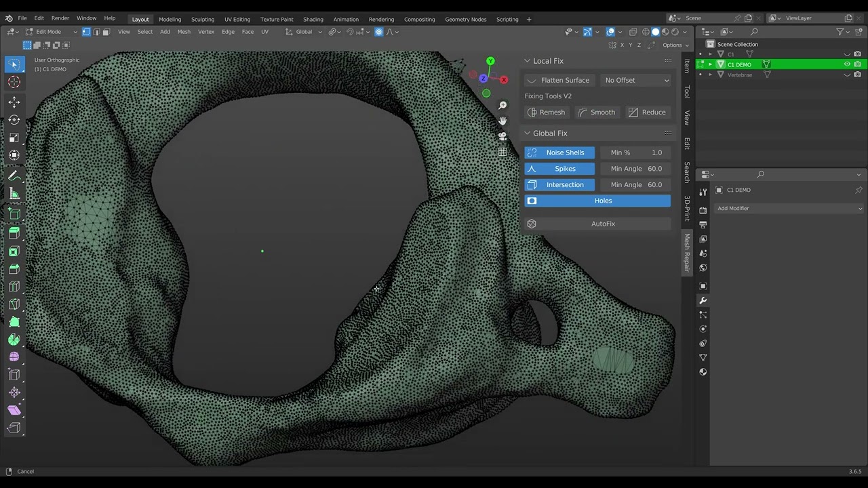Open the Mesh menu
The width and height of the screenshot is (868, 488).
(184, 32)
